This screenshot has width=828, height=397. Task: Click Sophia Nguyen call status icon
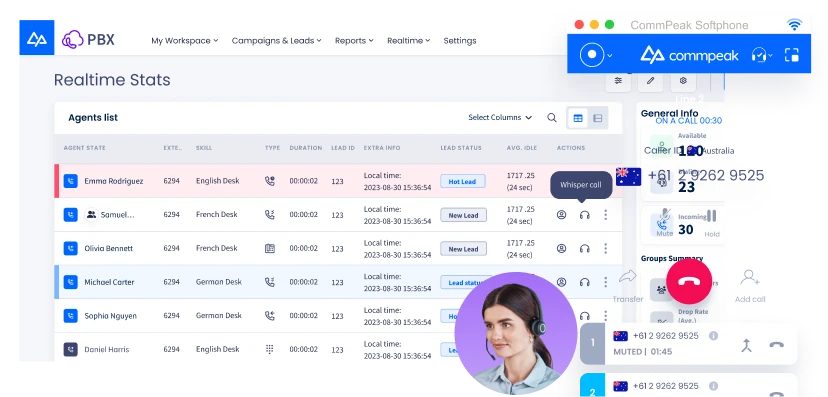click(x=71, y=316)
